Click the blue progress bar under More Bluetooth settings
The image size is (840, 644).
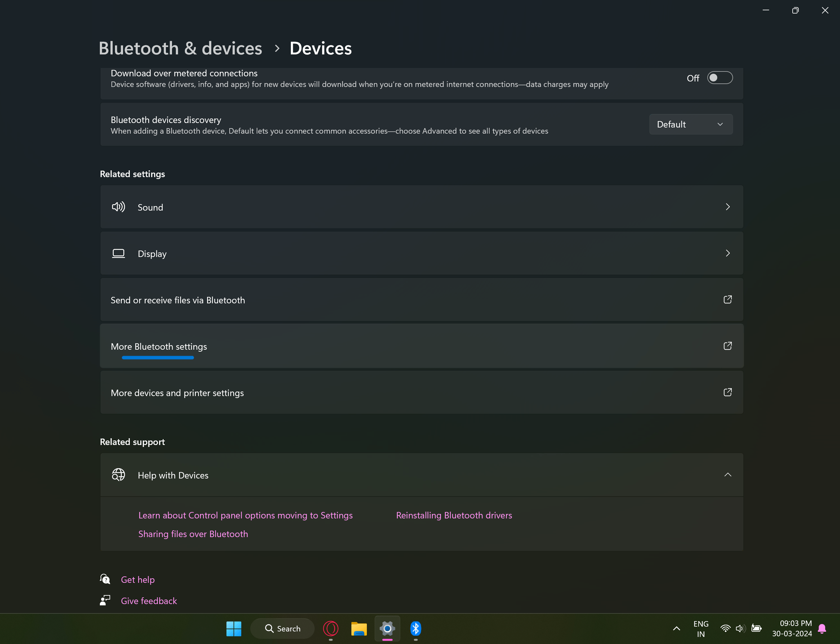(157, 357)
